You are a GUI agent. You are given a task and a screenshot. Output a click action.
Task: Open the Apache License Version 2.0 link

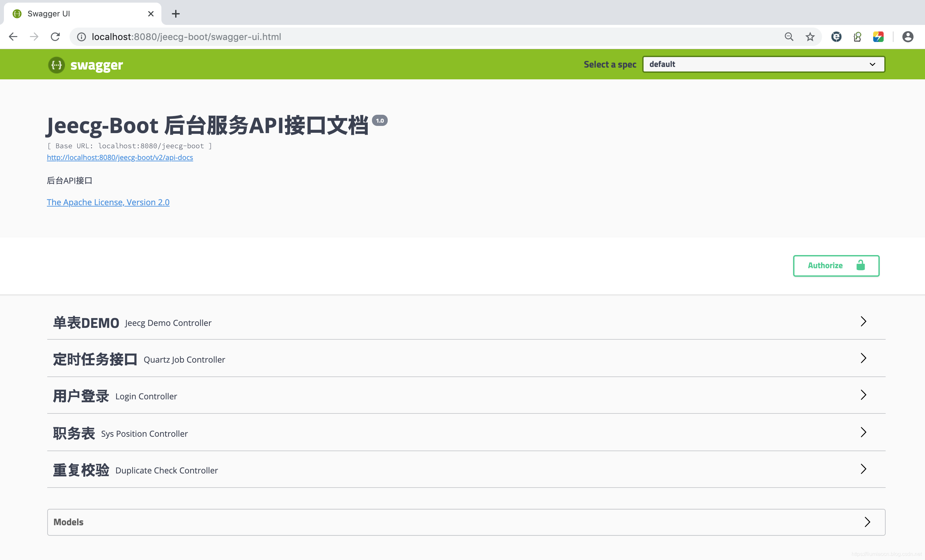[108, 201]
